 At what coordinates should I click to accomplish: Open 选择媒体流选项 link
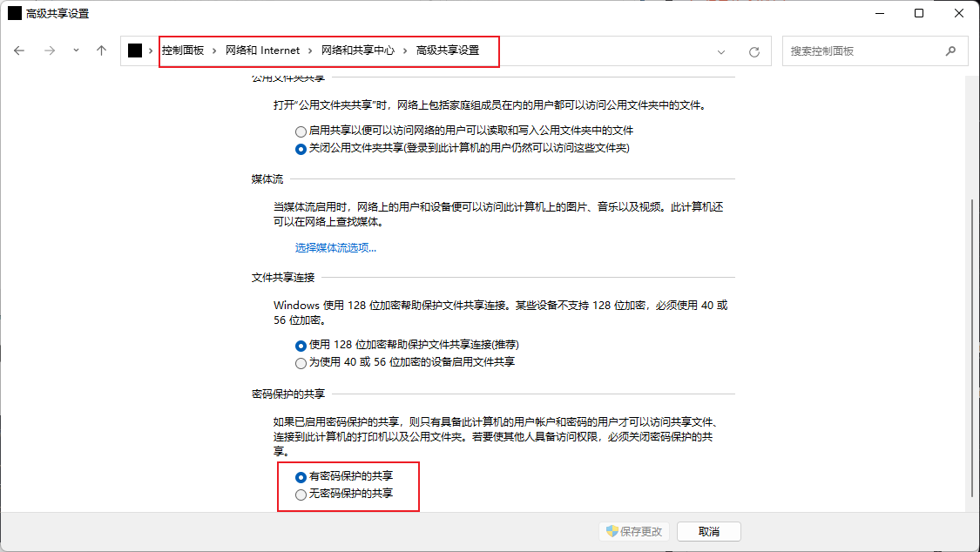335,248
